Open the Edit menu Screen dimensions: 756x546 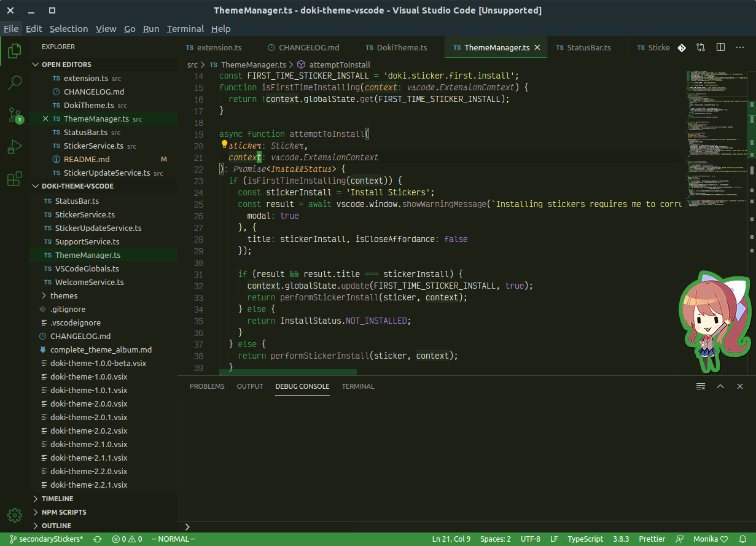point(34,29)
